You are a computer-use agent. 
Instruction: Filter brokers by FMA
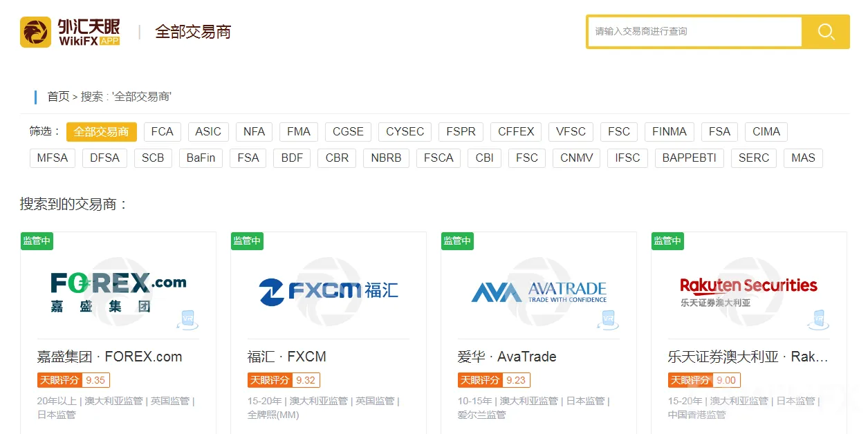[x=299, y=132]
